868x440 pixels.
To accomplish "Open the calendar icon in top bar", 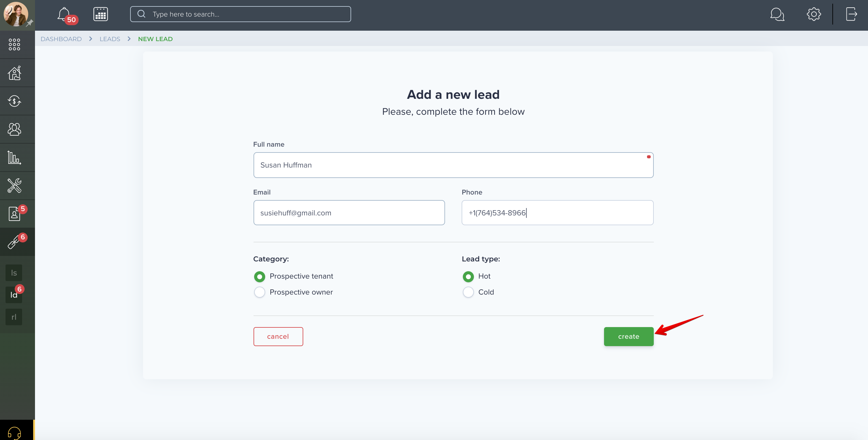I will click(x=100, y=14).
